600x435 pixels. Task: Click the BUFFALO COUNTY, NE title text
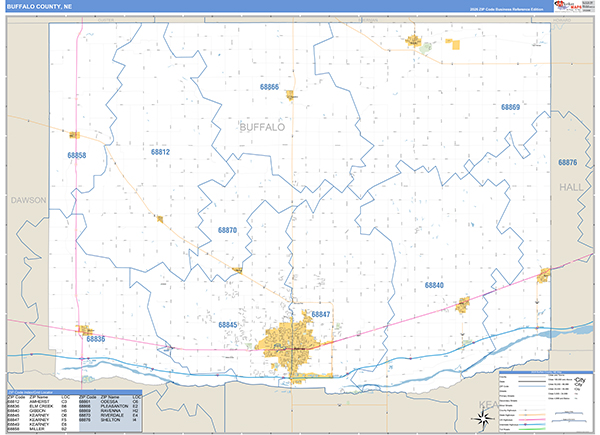point(39,7)
